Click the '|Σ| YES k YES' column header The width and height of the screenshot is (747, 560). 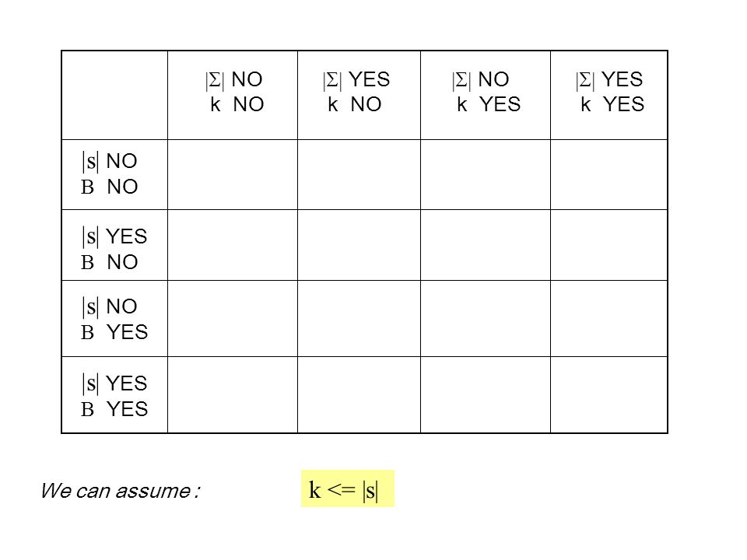[608, 95]
